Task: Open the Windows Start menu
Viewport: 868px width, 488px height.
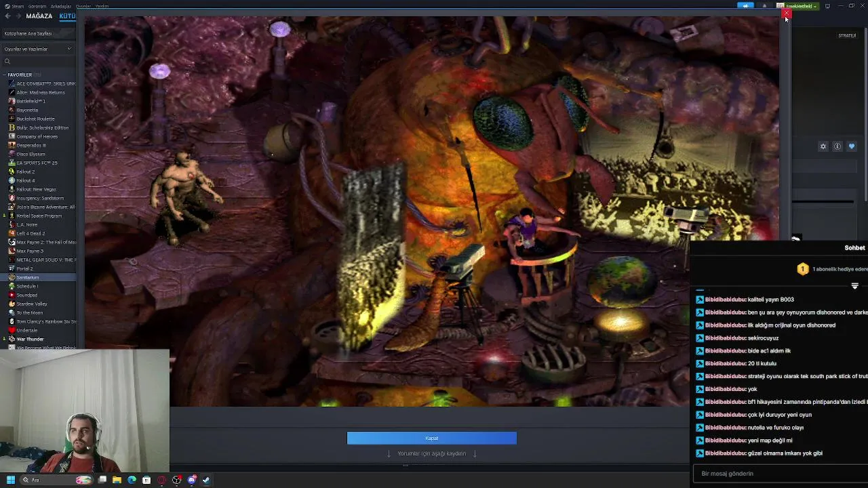Action: 10,480
